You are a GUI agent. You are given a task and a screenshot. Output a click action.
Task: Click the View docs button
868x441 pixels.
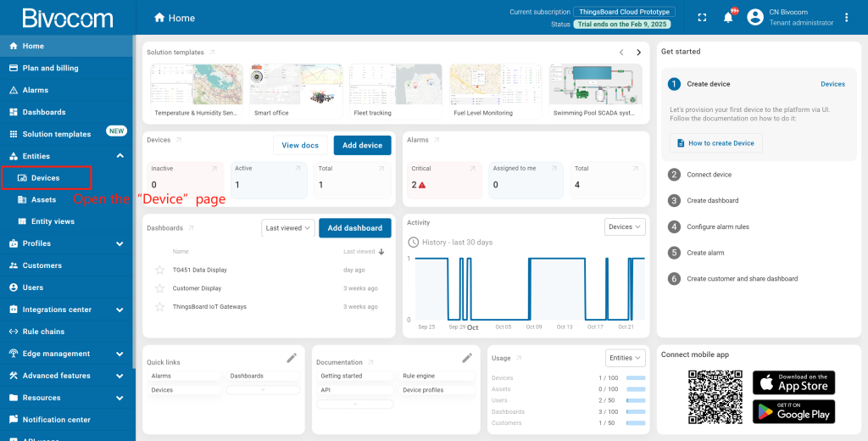pyautogui.click(x=300, y=145)
